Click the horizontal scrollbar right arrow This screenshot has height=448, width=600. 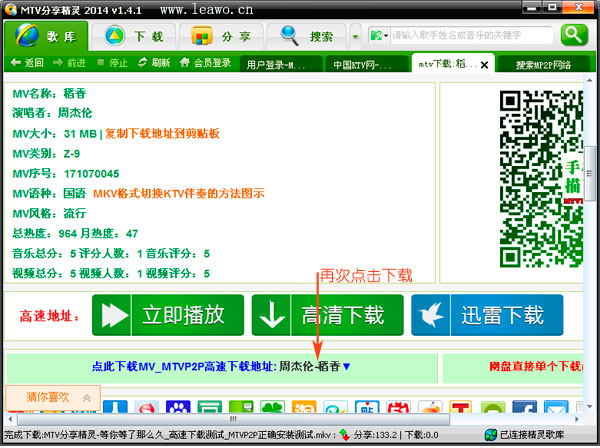[x=577, y=419]
